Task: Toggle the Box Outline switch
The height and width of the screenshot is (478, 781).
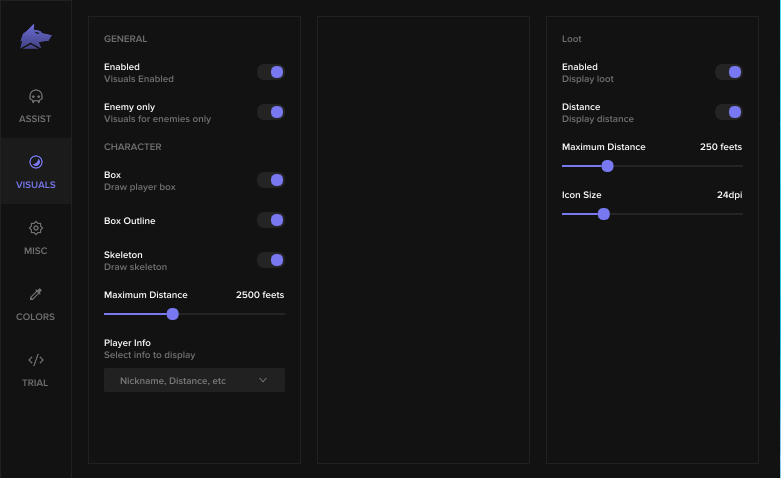Action: [271, 220]
